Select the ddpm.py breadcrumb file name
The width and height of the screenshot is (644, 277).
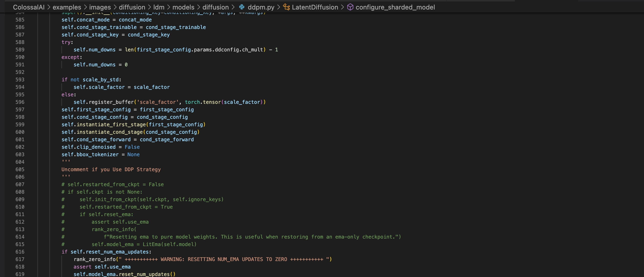[261, 7]
